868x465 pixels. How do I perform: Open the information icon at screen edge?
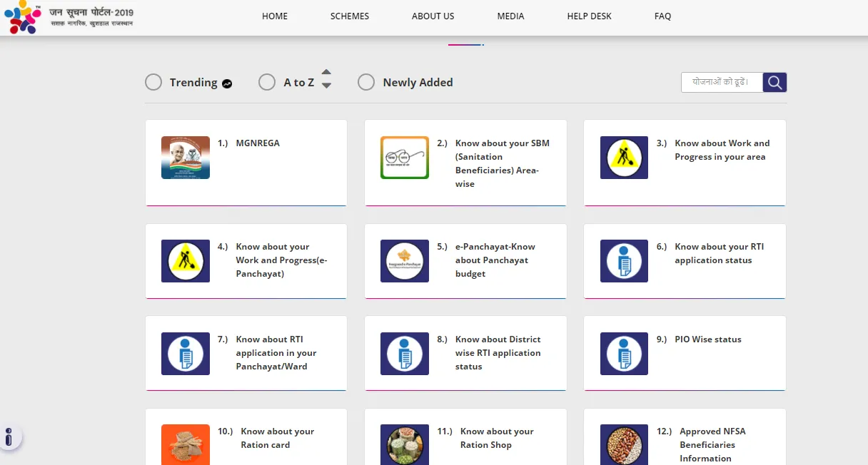point(9,437)
